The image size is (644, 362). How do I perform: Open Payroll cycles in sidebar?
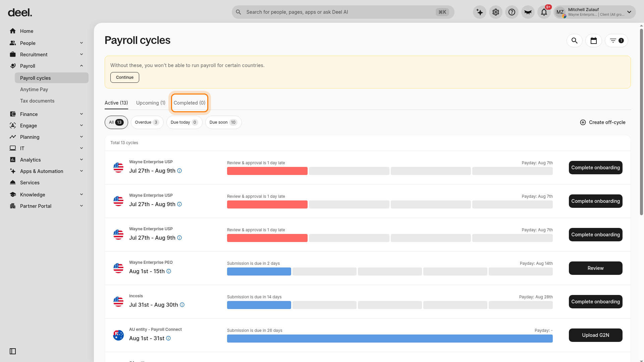[x=52, y=78]
